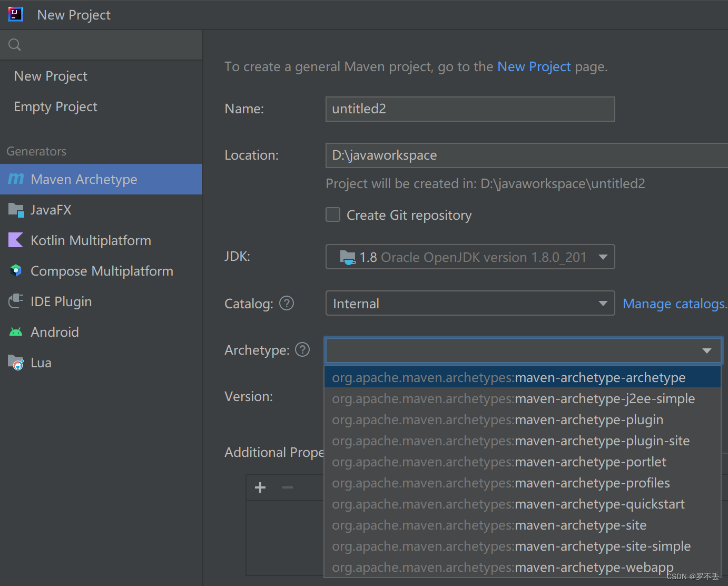The image size is (728, 586).
Task: Open the Archetype help question-mark icon
Action: [x=302, y=349]
